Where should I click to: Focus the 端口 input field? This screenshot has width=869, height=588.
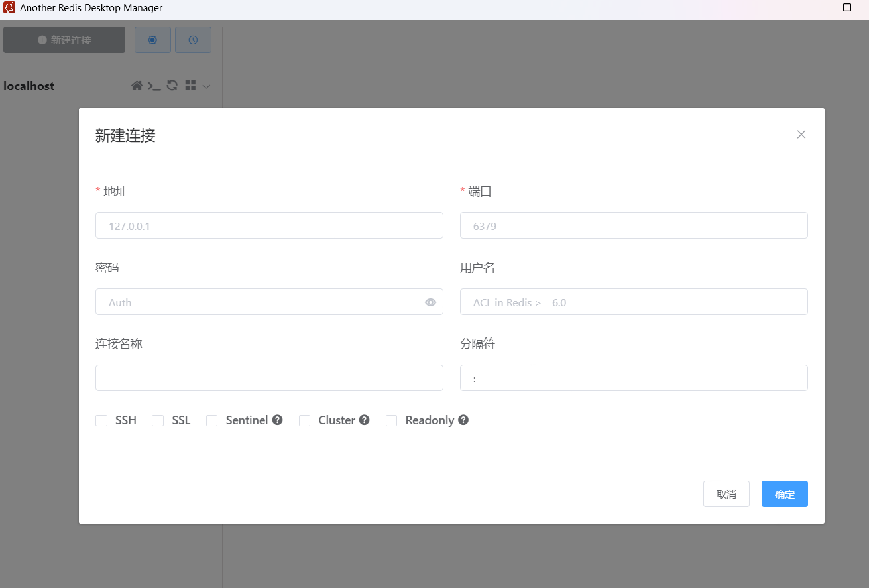tap(634, 225)
